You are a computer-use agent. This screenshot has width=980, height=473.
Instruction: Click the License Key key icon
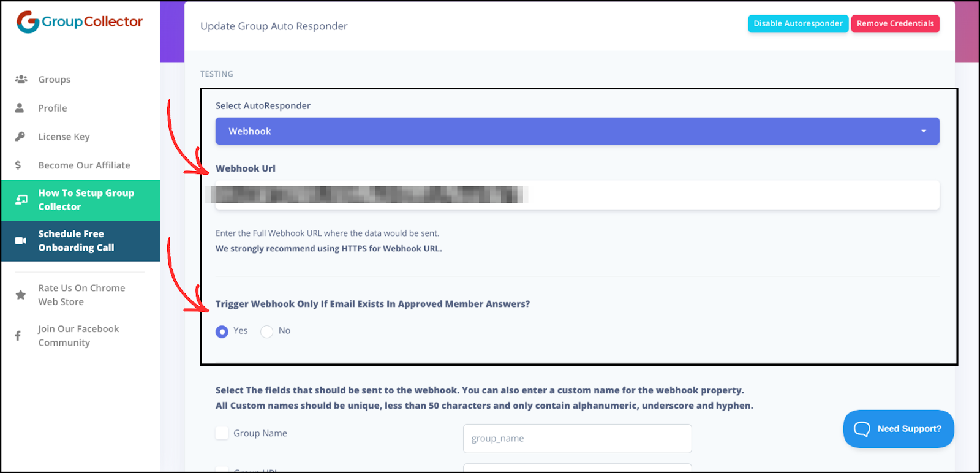point(20,136)
